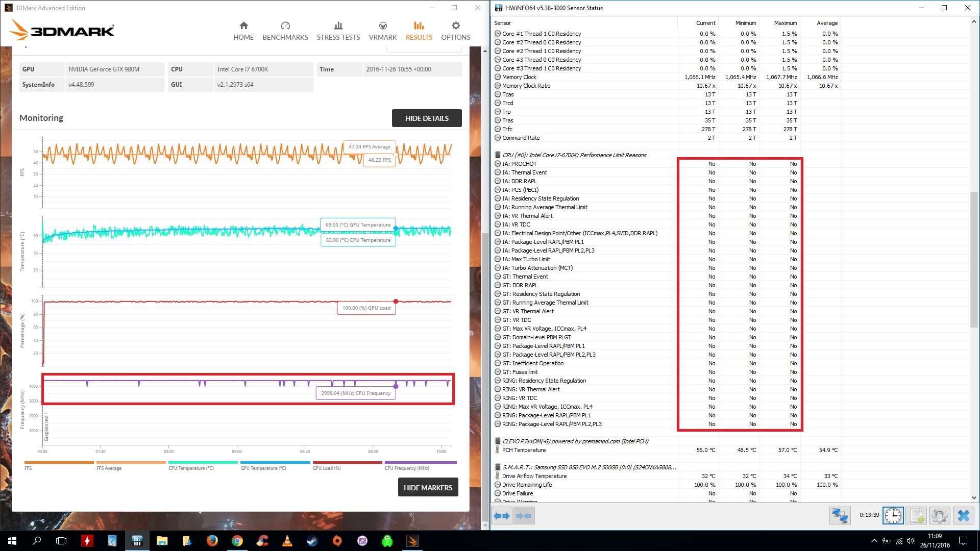
Task: Collapse HWiNFO sensor columns with inward-arrows button
Action: [x=524, y=516]
